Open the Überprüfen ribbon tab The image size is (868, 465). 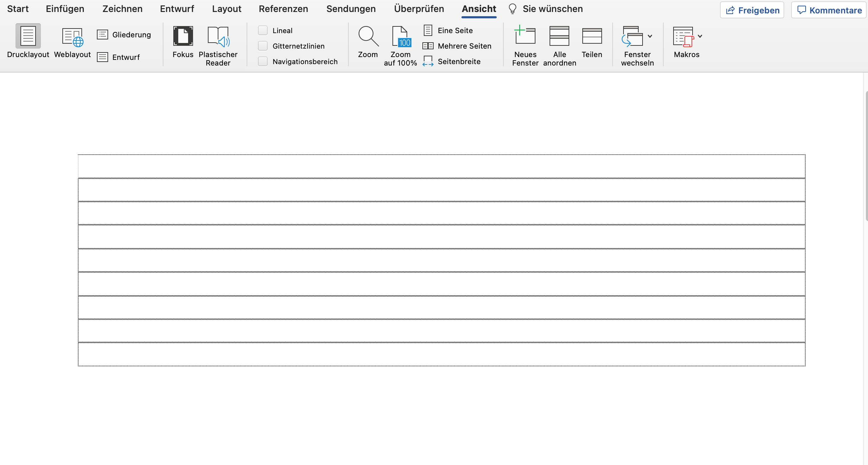419,8
